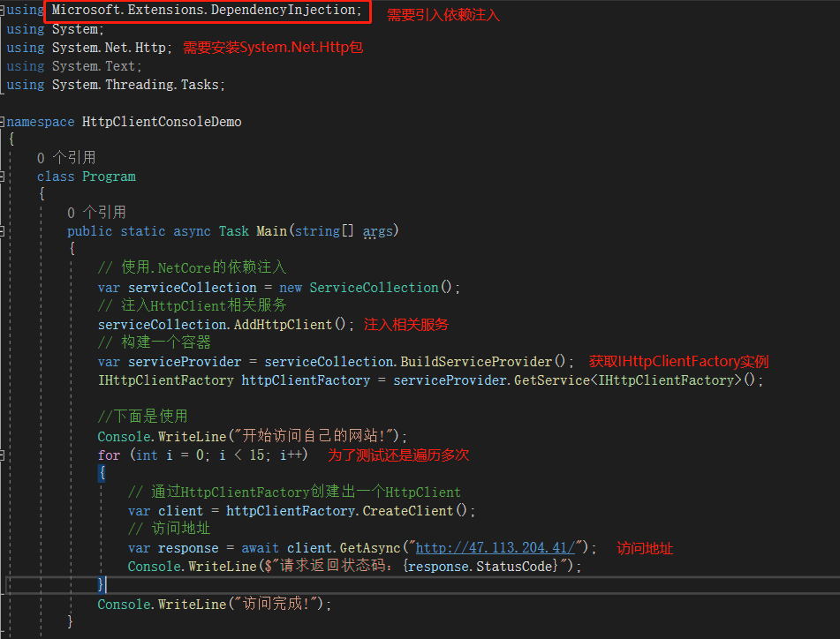840x639 pixels.
Task: Collapse the using directives block outline toggle
Action: point(2,11)
